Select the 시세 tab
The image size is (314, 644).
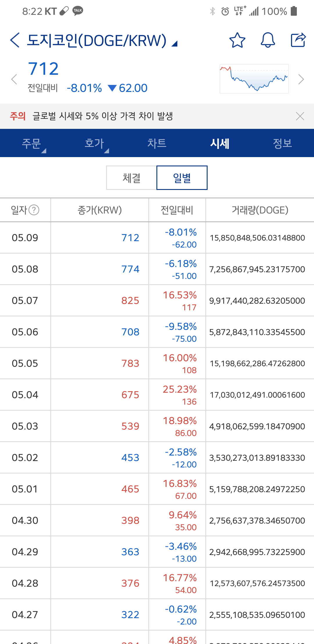[x=220, y=143]
